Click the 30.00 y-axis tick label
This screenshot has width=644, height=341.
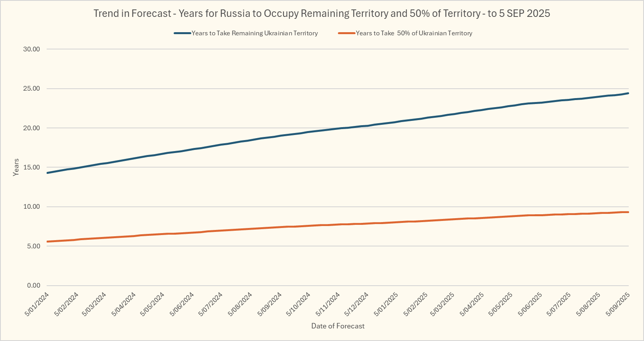click(x=31, y=49)
